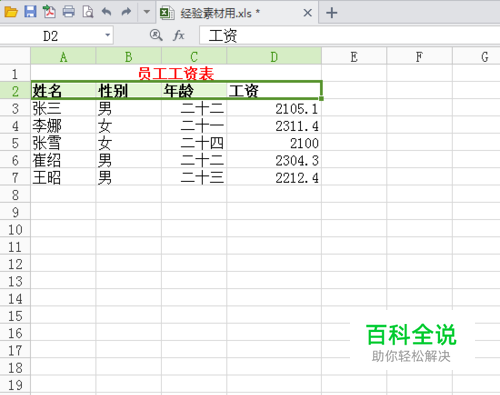This screenshot has height=395, width=500.
Task: Select gender cell in 王昭 row
Action: [128, 177]
